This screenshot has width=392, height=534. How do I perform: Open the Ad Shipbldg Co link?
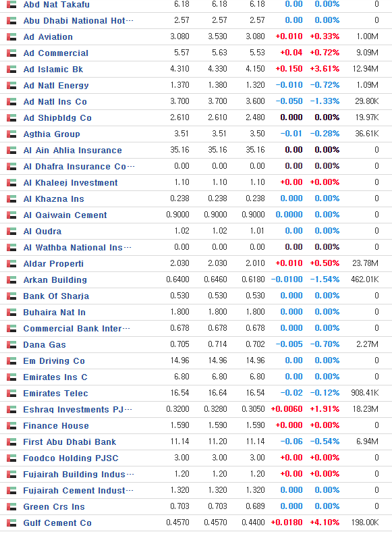(x=57, y=118)
